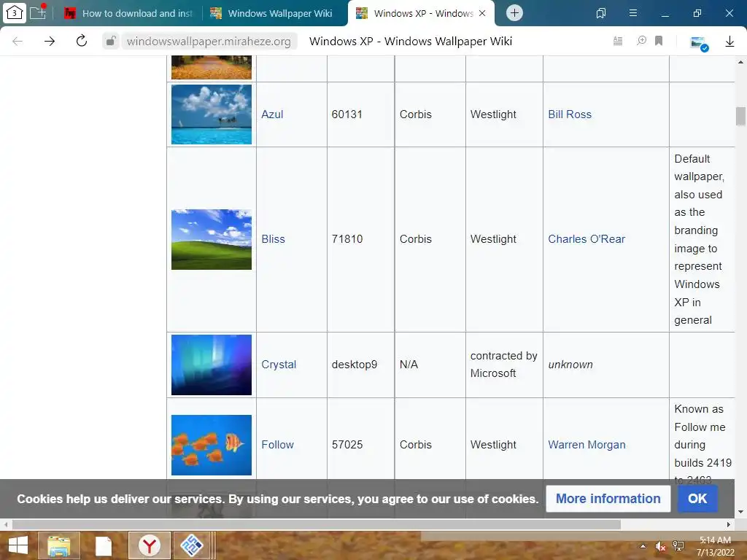Screen dimensions: 747x560
Task: Click the vertical scrollbar up arrow
Action: coord(740,62)
